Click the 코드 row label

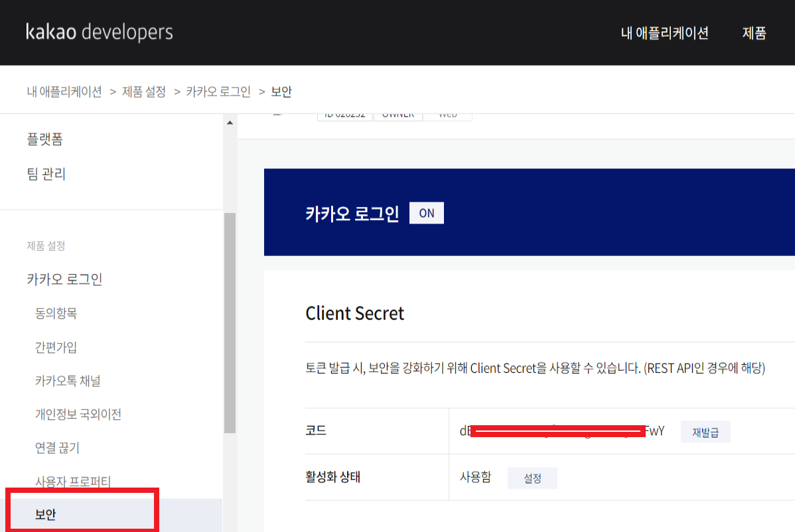[316, 430]
